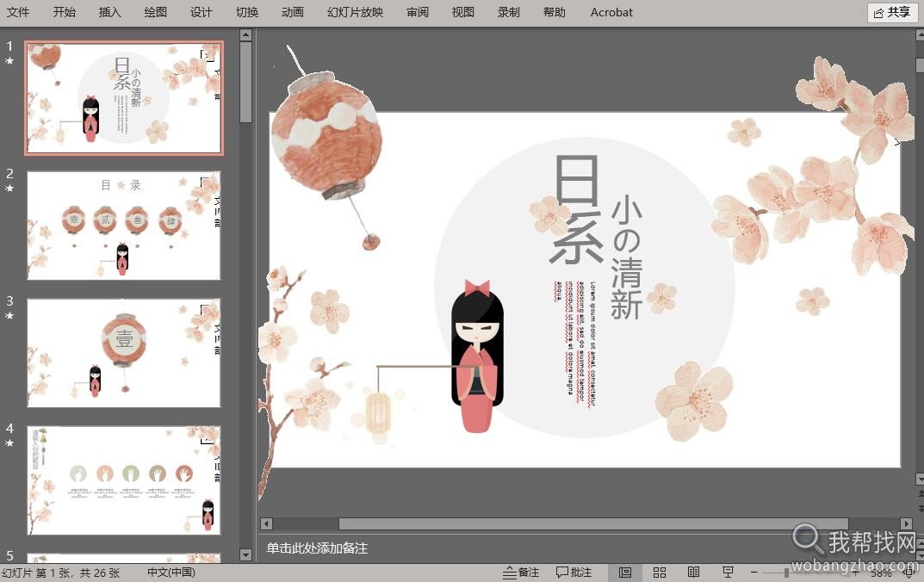924x582 pixels.
Task: Switch to the 审阅 tab
Action: pos(417,12)
